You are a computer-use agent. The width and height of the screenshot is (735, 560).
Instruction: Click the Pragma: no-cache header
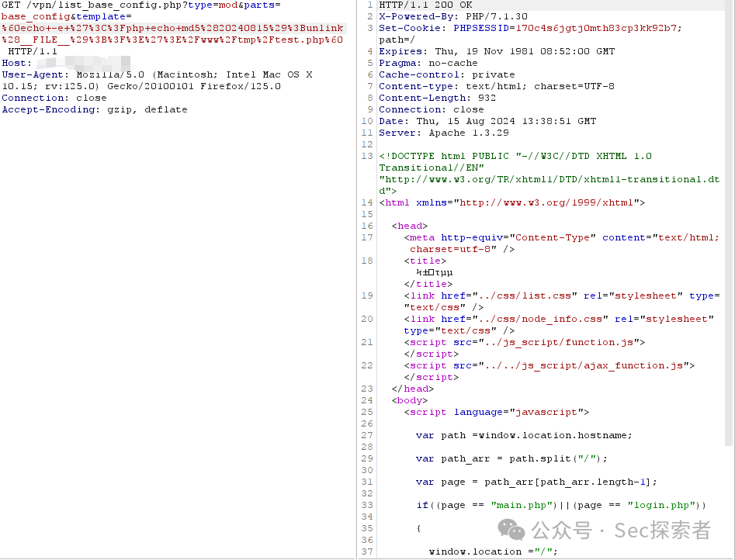click(x=428, y=63)
